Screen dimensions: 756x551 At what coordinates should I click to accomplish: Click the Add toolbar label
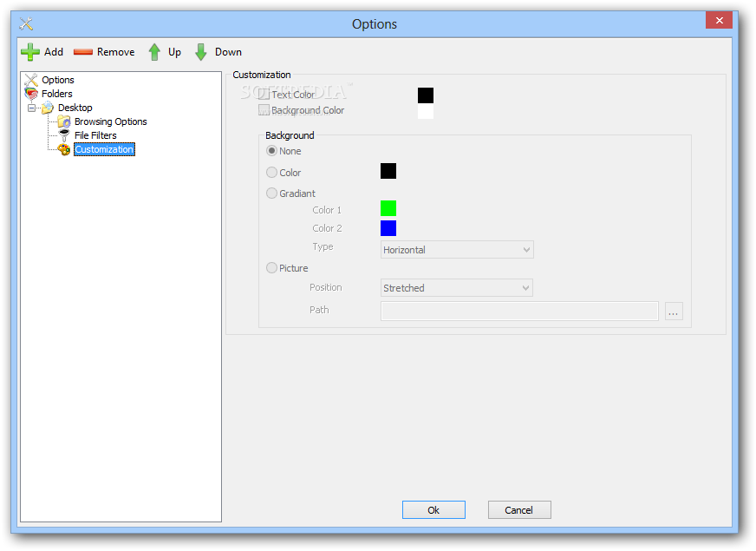click(54, 52)
